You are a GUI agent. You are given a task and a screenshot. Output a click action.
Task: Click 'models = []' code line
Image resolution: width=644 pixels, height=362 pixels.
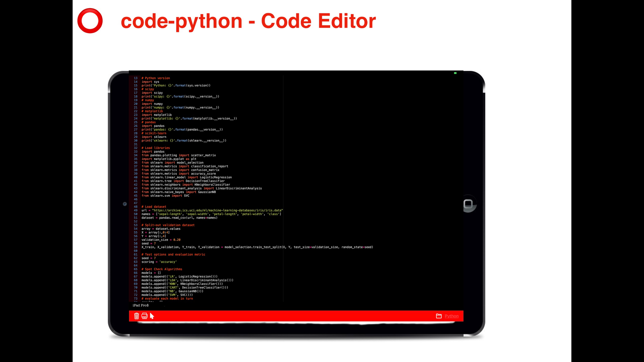[151, 273]
